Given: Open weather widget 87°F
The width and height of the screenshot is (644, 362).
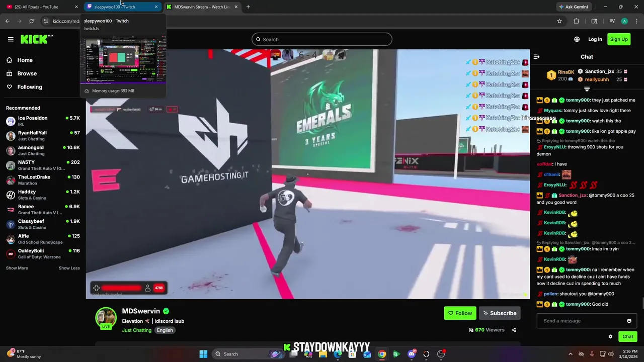Looking at the screenshot, I should [x=24, y=354].
